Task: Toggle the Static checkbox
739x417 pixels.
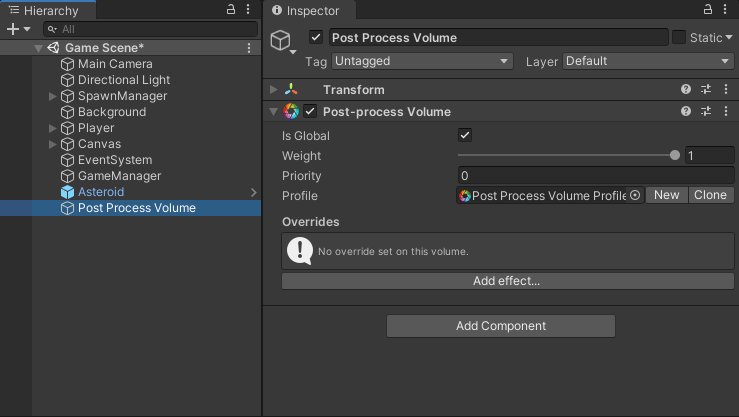Action: coord(679,37)
